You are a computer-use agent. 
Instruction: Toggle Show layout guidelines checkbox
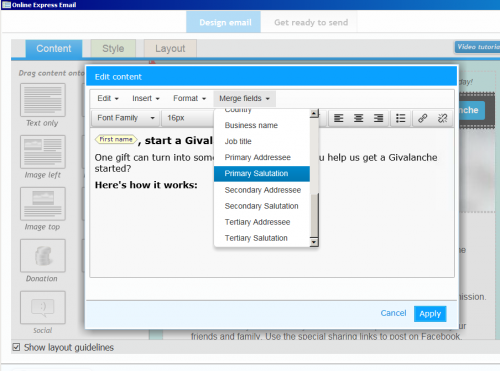(16, 347)
